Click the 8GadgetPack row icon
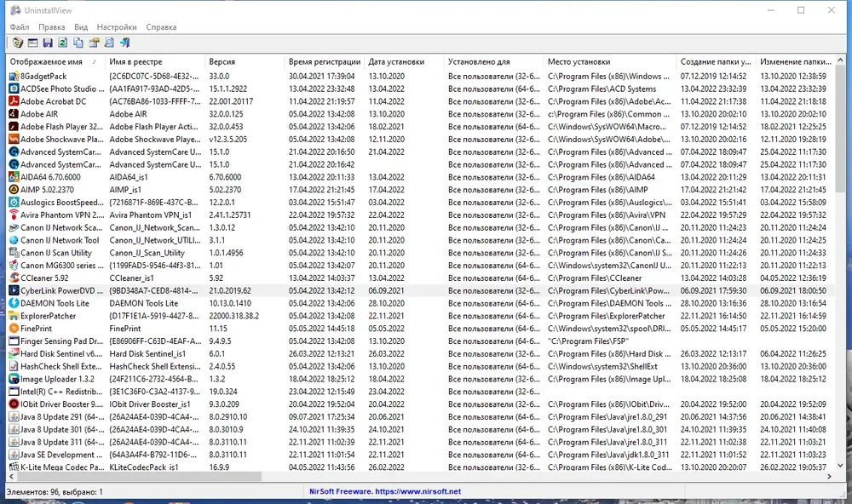The width and height of the screenshot is (852, 504). pos(14,76)
